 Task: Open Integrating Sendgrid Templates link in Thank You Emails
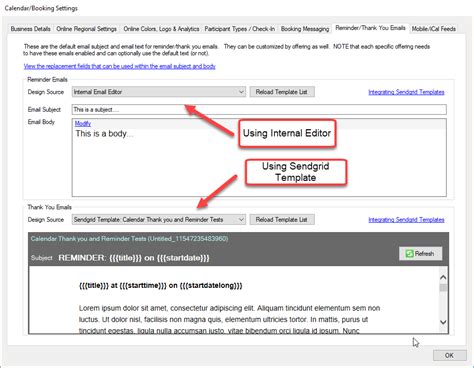click(406, 220)
